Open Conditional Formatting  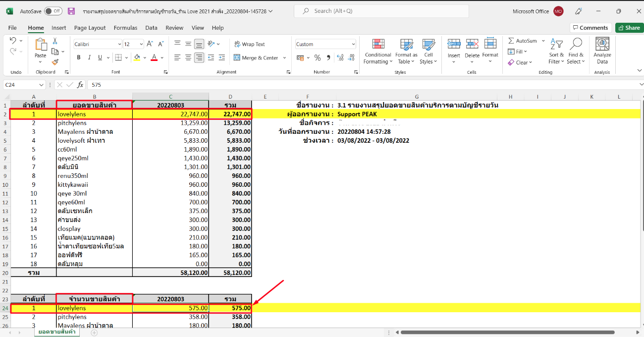(378, 51)
